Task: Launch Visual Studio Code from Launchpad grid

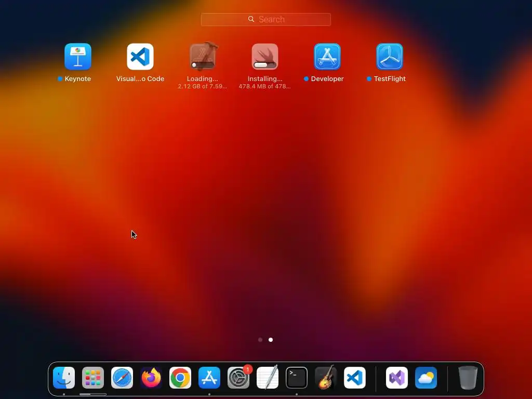Action: [140, 56]
